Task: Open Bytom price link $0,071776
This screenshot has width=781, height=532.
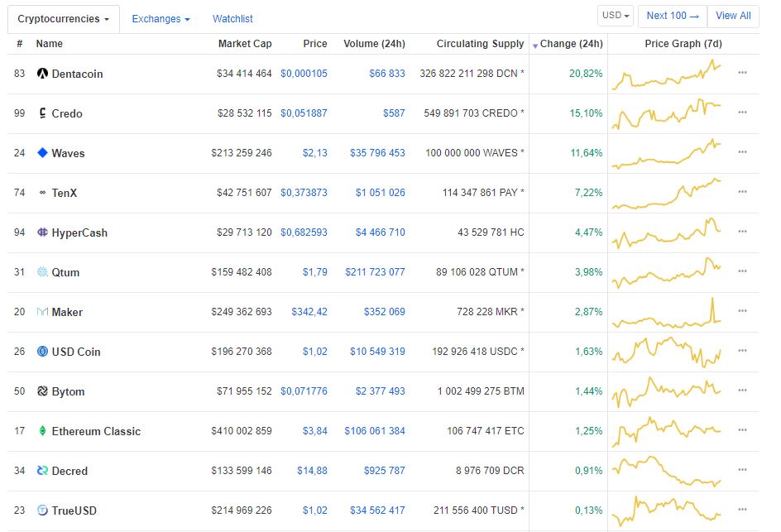Action: pos(304,391)
